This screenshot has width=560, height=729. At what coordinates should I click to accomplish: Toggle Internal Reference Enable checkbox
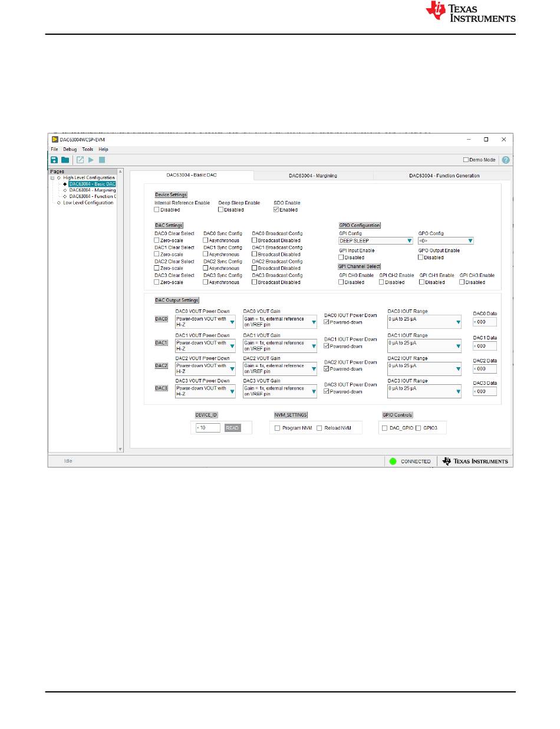coord(157,209)
